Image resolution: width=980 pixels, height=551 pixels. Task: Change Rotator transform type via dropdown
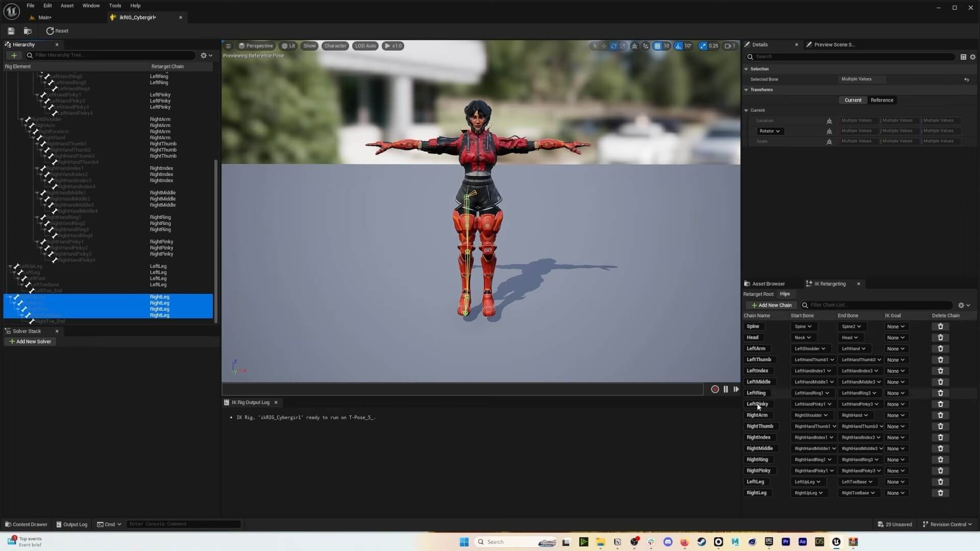769,131
